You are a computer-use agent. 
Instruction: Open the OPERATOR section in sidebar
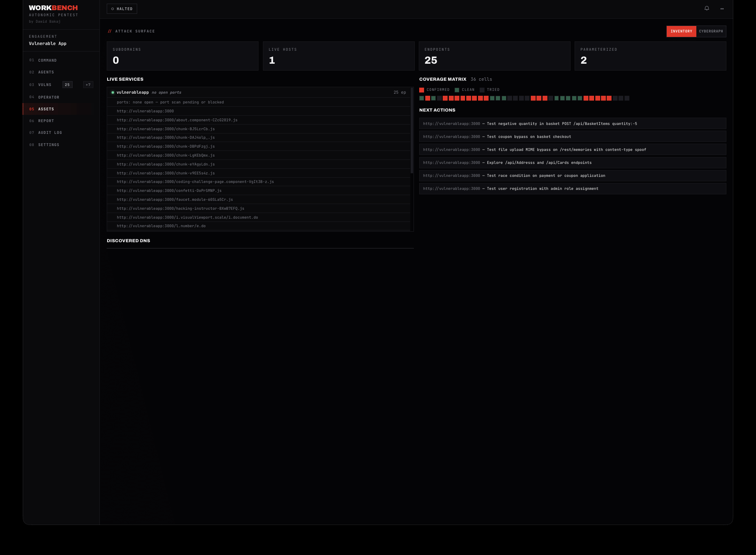pos(61,97)
